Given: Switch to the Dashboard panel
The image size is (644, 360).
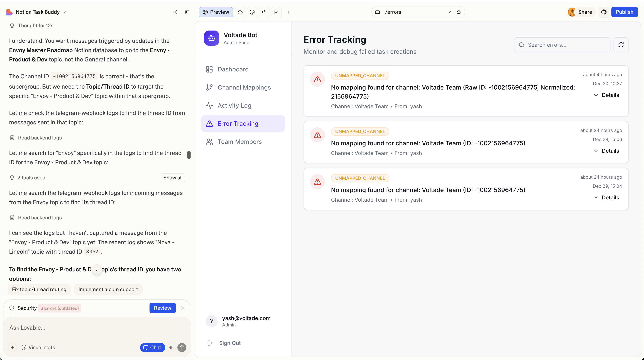Looking at the screenshot, I should pyautogui.click(x=233, y=69).
